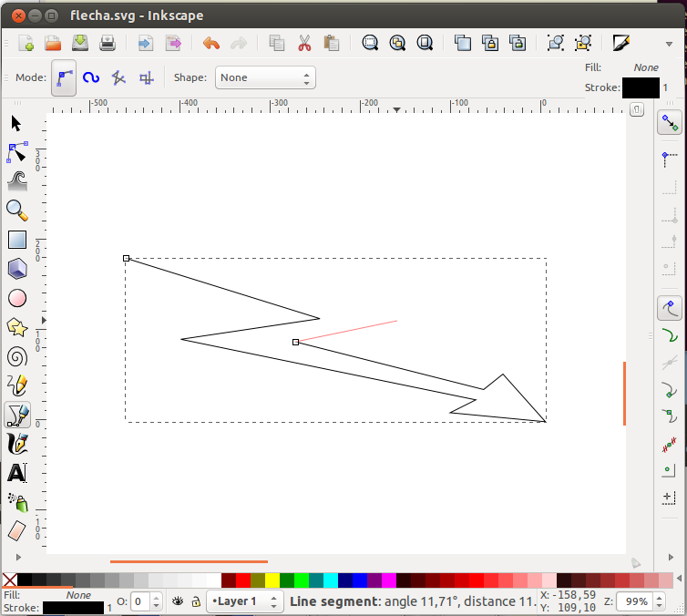Select the Text tool
The width and height of the screenshot is (687, 616).
pos(16,473)
